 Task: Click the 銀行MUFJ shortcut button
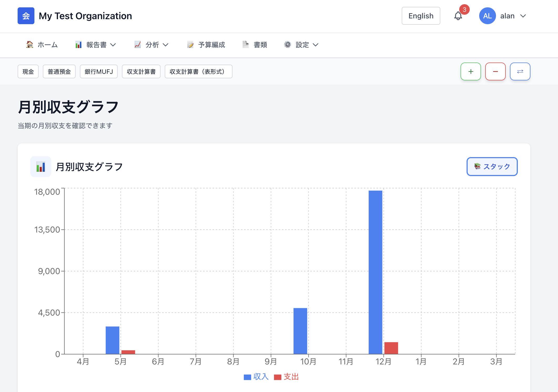99,71
